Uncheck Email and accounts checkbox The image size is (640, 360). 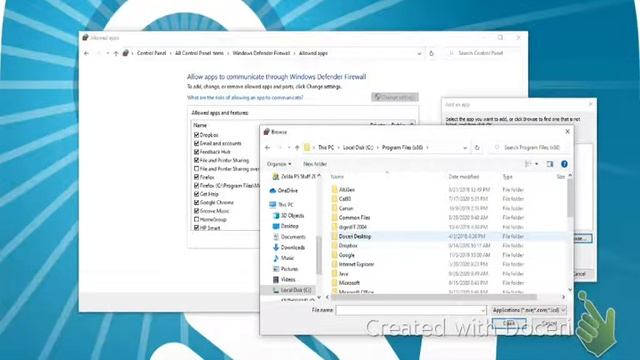(x=196, y=143)
